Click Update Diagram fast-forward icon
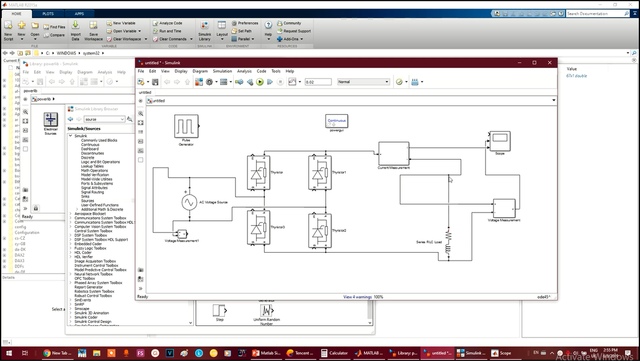 tap(239, 82)
